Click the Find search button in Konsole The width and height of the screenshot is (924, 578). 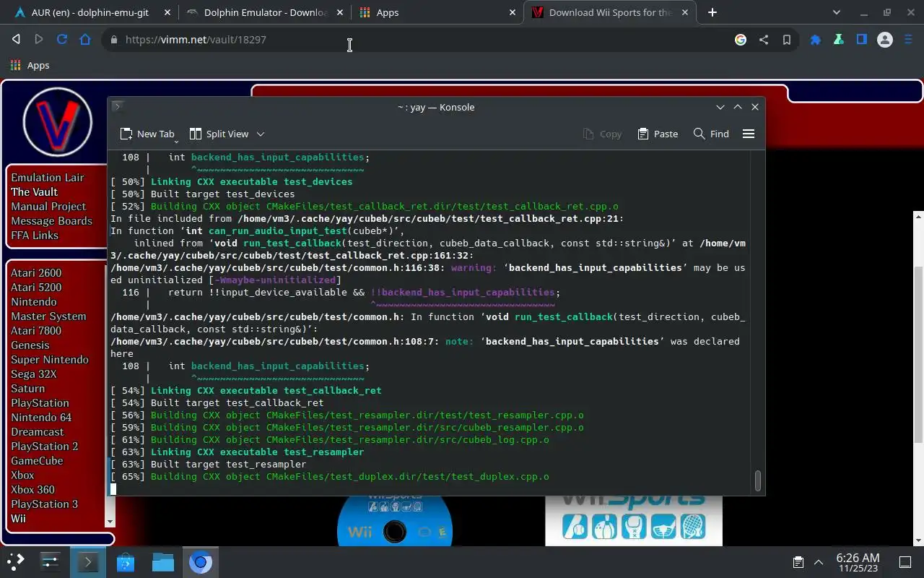711,134
